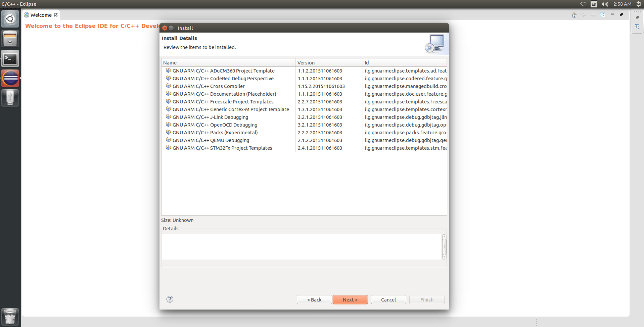Close the Welcome tab
Image resolution: width=644 pixels, height=327 pixels.
tap(56, 15)
